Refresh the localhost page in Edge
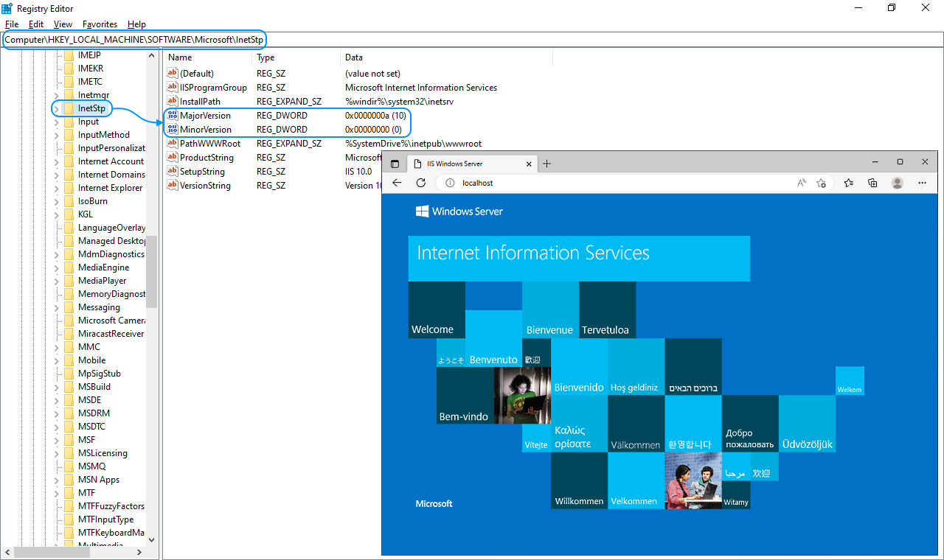Screen dimensions: 944x560 421,183
